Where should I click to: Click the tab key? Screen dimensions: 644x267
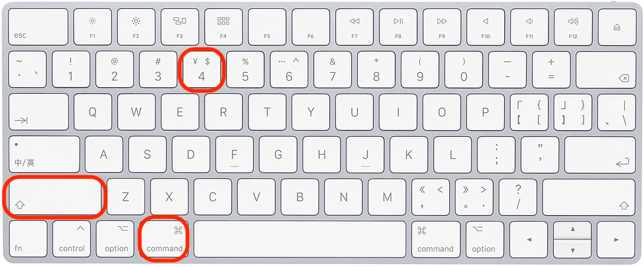pyautogui.click(x=38, y=112)
